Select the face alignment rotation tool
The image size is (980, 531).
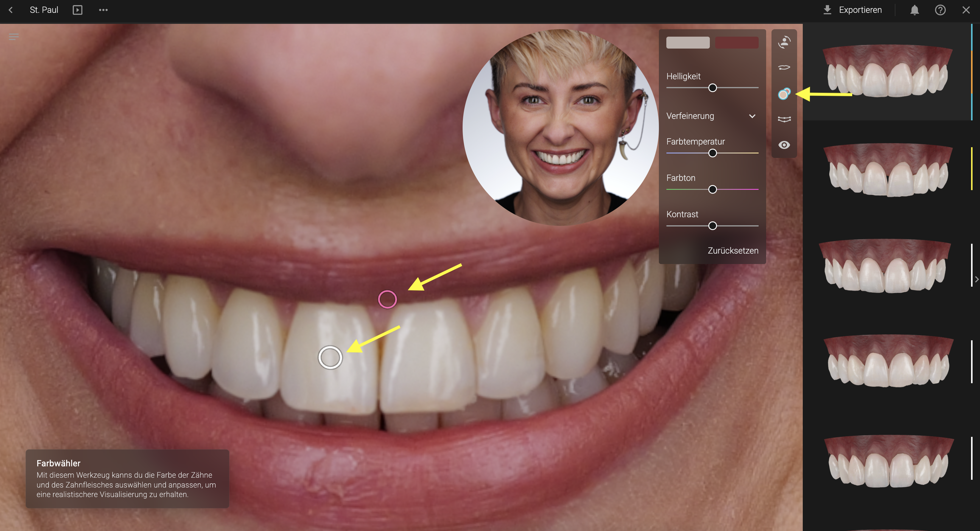pos(784,42)
